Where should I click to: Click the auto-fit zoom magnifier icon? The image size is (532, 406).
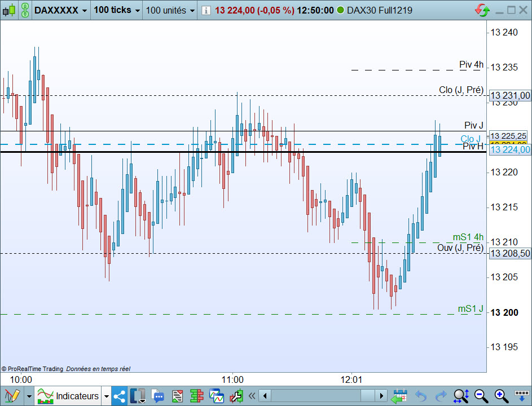[461, 396]
